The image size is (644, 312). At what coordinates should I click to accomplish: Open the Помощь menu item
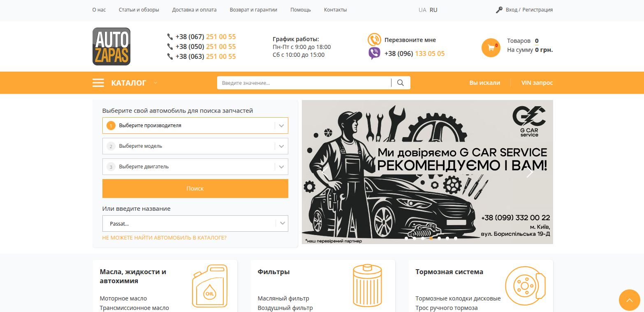(301, 10)
